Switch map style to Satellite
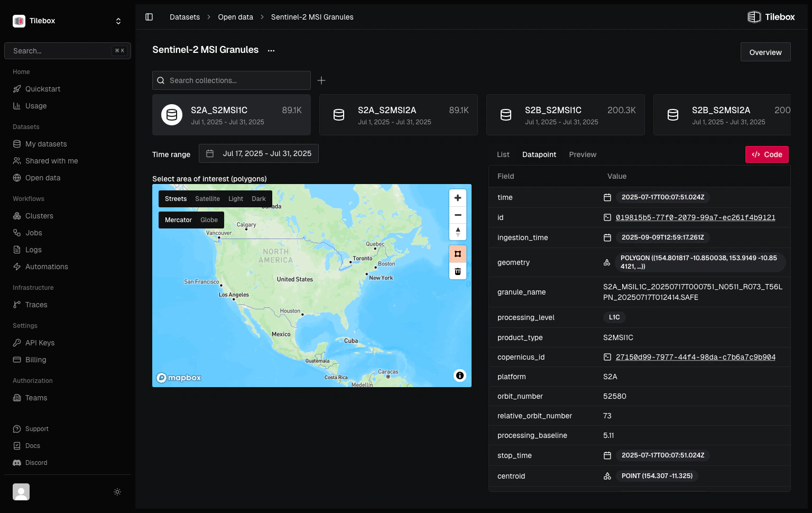Viewport: 812px width, 513px height. click(x=207, y=199)
